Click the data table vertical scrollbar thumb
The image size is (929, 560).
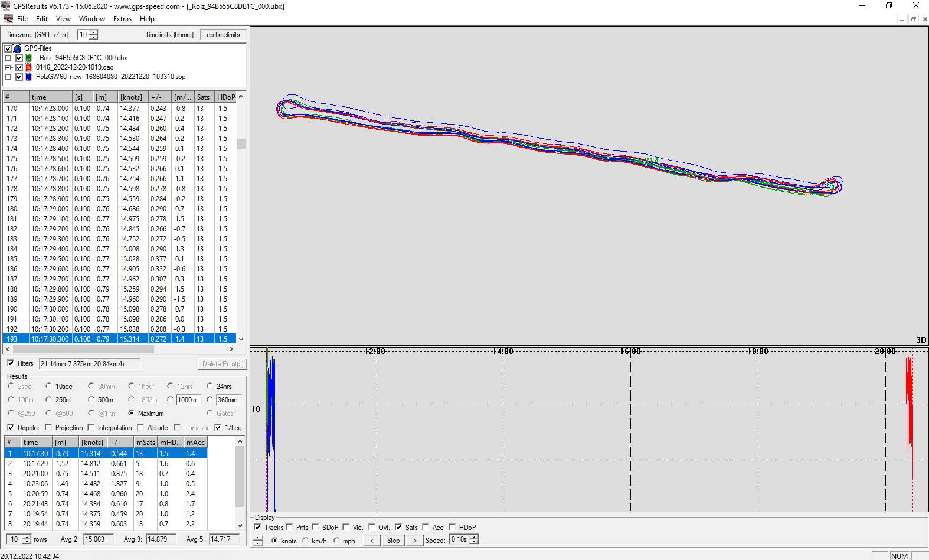(x=241, y=144)
